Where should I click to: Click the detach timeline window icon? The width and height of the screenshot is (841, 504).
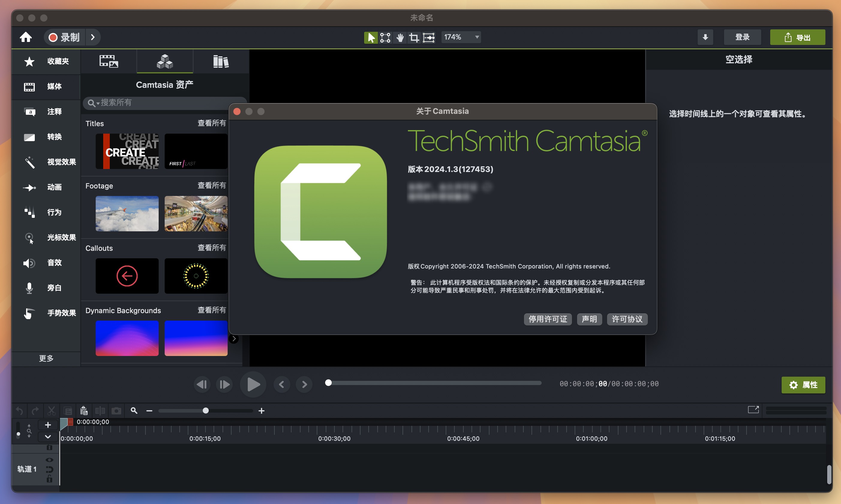[753, 410]
